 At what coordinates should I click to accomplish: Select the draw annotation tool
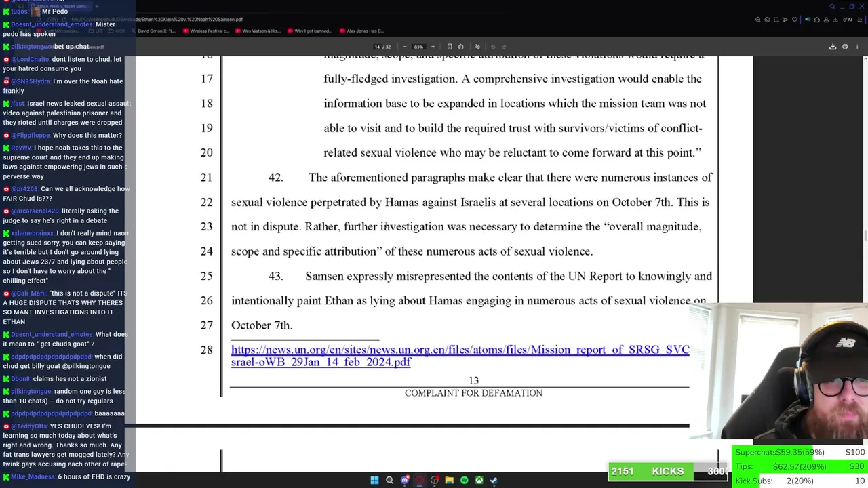point(477,47)
